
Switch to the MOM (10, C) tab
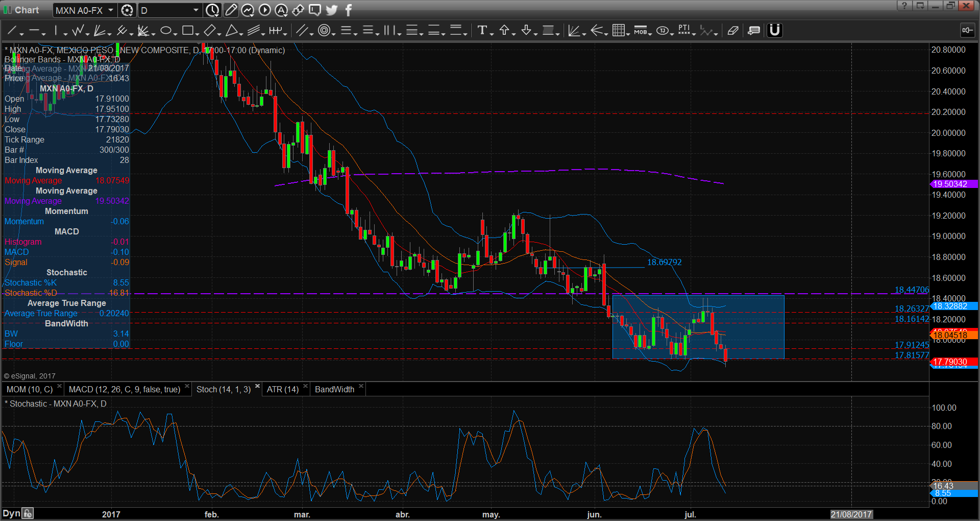[30, 389]
